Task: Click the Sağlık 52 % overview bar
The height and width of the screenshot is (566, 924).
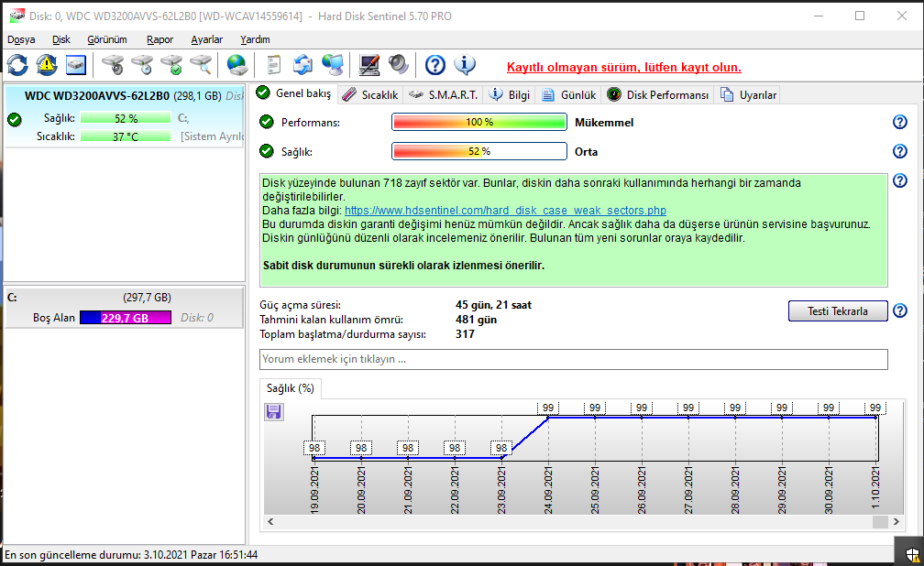Action: [479, 151]
